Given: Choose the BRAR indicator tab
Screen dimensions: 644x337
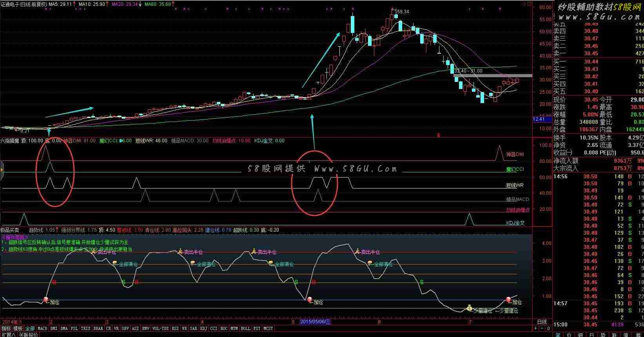Looking at the screenshot, I should point(98,328).
